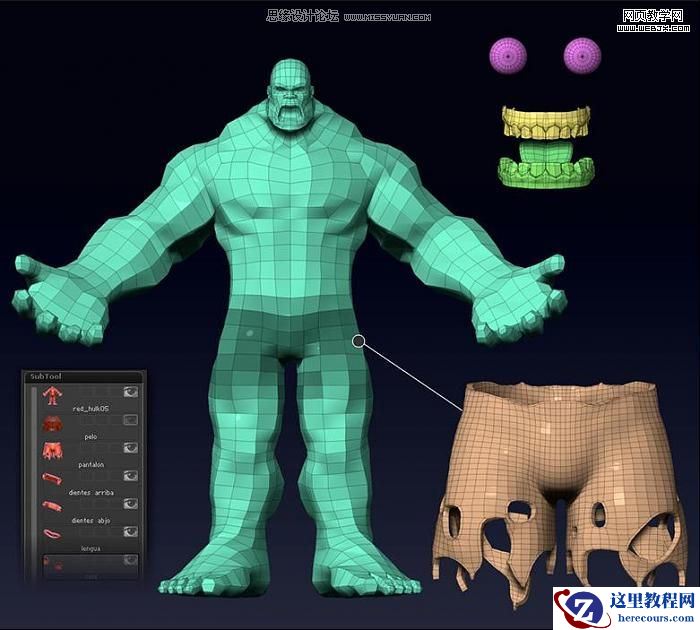
Task: Toggle visibility eye for red_hulk05
Action: pos(130,392)
